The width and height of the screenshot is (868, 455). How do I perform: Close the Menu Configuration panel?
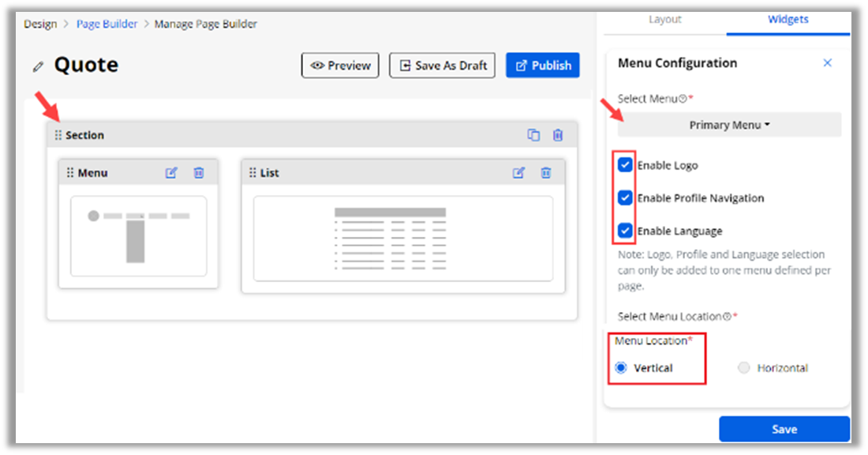827,63
